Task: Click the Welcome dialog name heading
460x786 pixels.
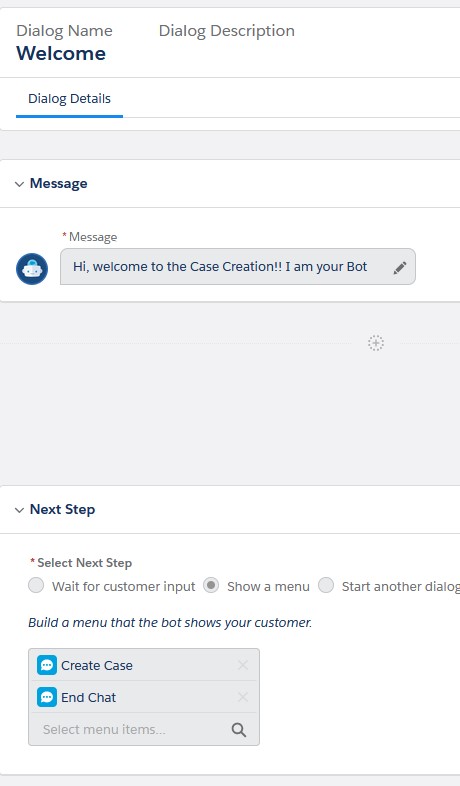Action: 61,54
